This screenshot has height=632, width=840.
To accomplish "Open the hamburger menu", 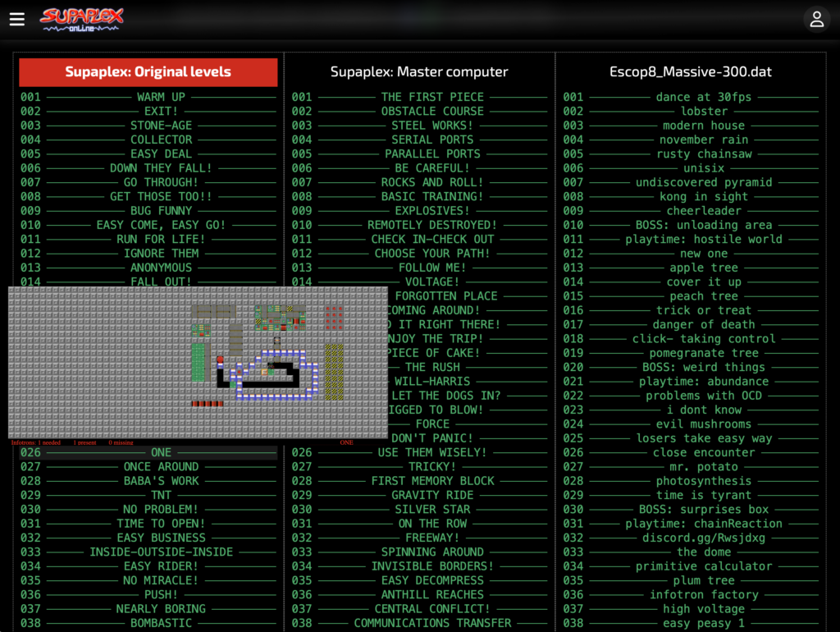I will tap(17, 19).
